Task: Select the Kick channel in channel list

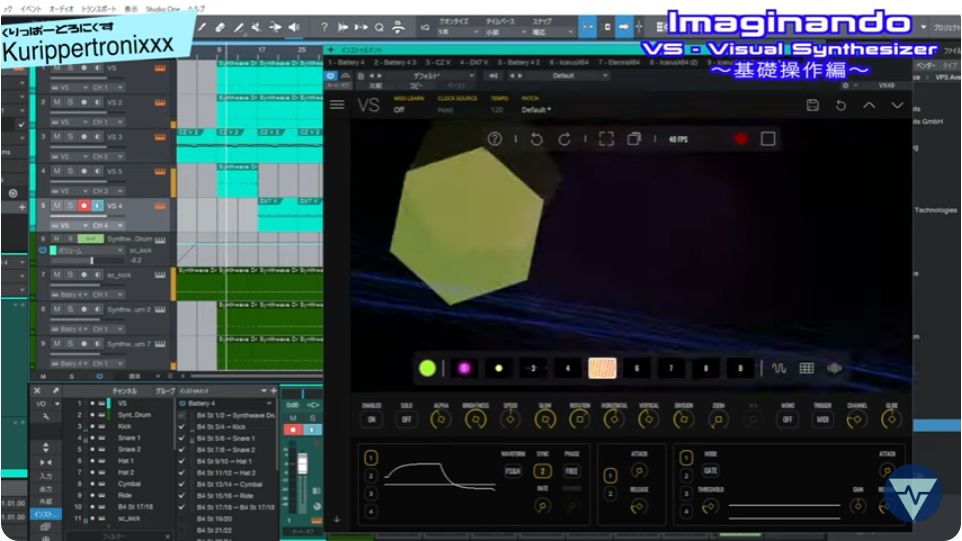Action: pyautogui.click(x=125, y=426)
